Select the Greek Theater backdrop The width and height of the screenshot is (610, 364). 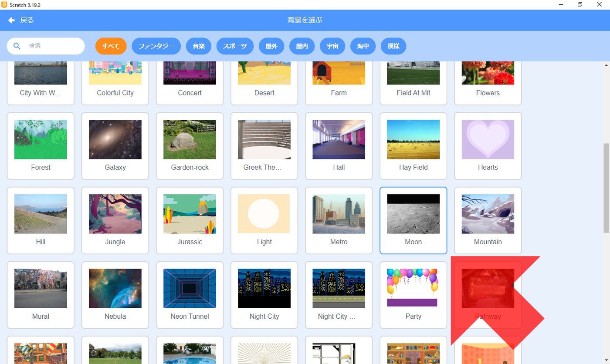tap(264, 146)
